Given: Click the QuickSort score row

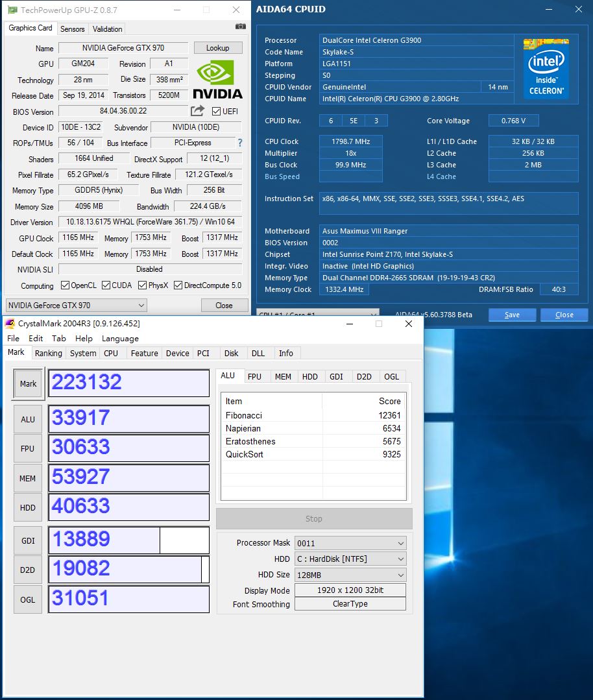Looking at the screenshot, I should click(313, 454).
